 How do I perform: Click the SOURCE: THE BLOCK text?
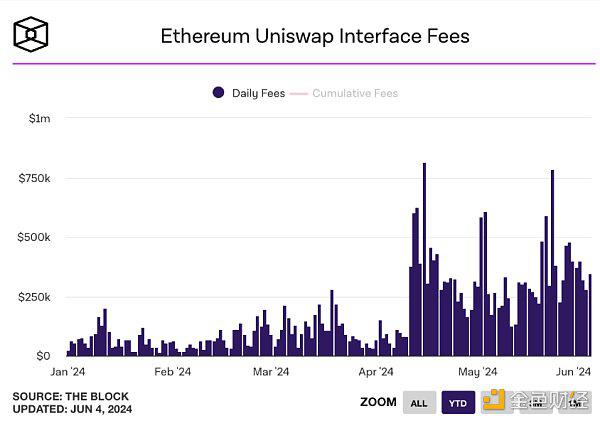point(71,397)
